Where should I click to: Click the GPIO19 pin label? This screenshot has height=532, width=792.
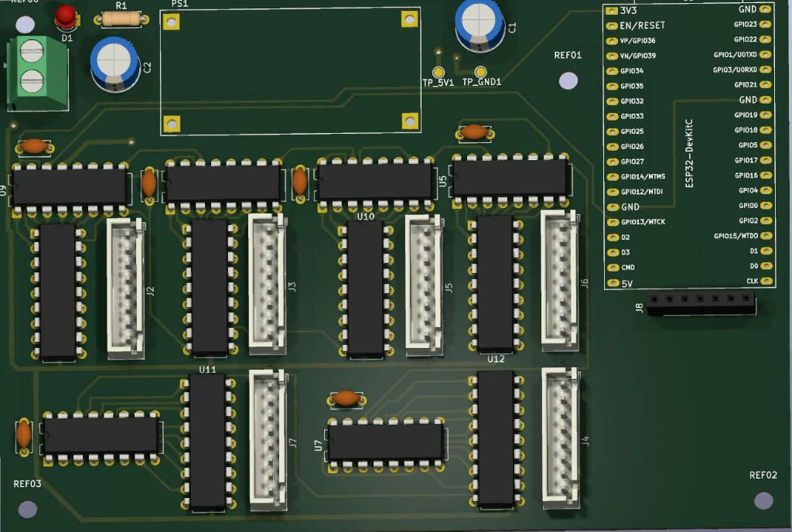[x=746, y=114]
